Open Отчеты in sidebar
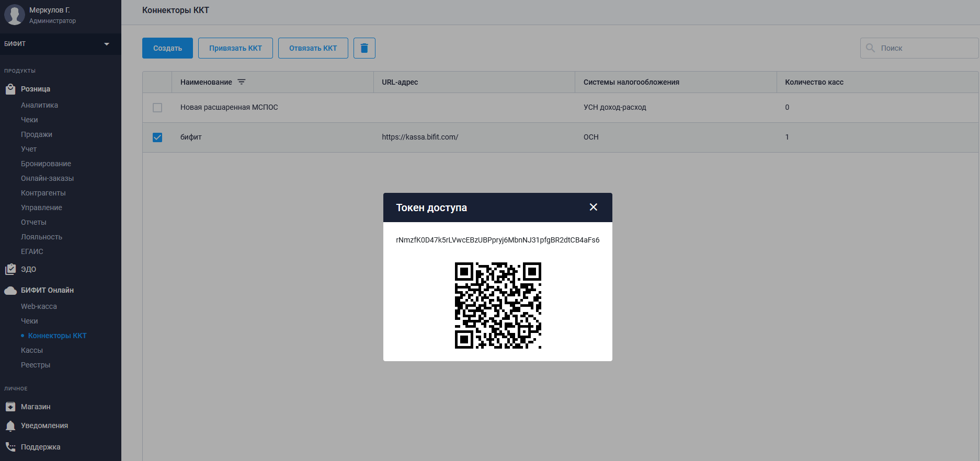This screenshot has width=980, height=461. pyautogui.click(x=33, y=222)
